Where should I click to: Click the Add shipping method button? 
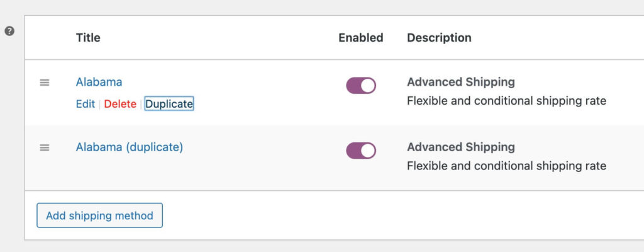click(100, 215)
